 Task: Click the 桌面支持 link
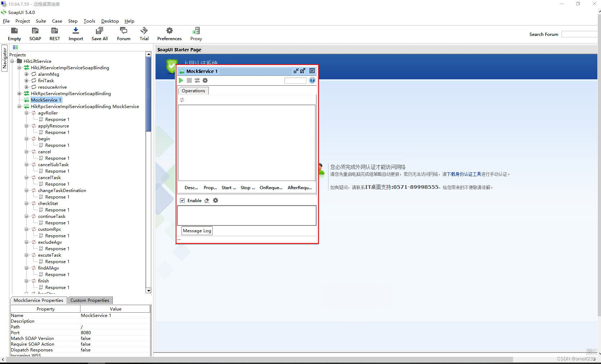click(x=381, y=187)
